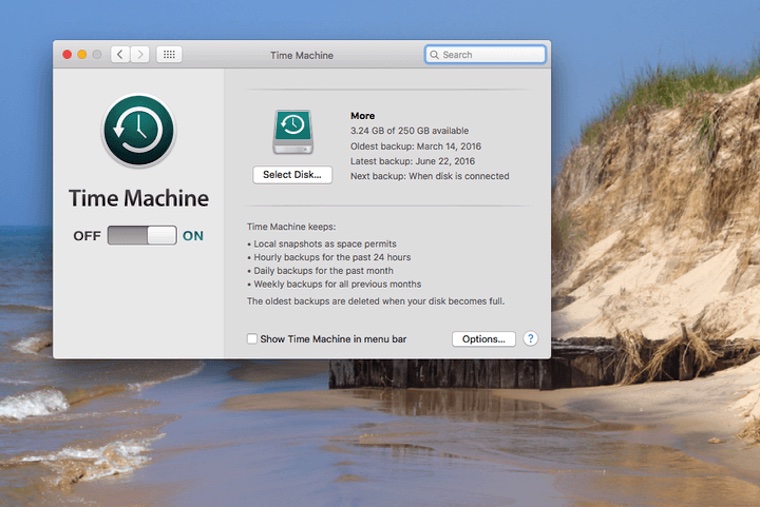Minimize the window with the yellow button
Image resolution: width=760 pixels, height=507 pixels.
point(82,55)
